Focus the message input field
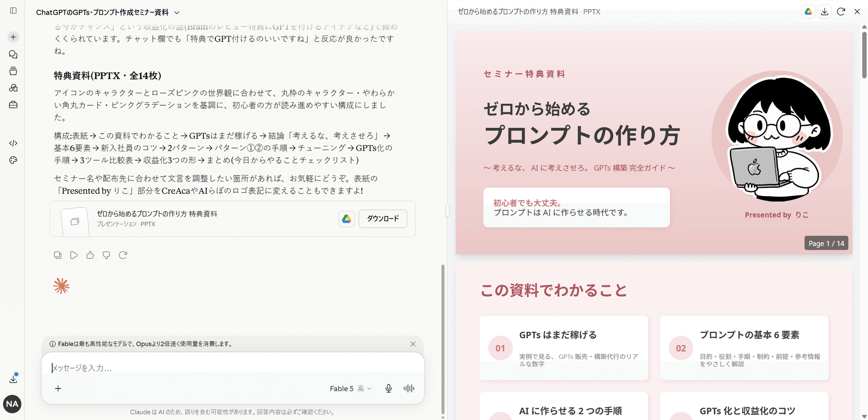868x420 pixels. pos(232,368)
